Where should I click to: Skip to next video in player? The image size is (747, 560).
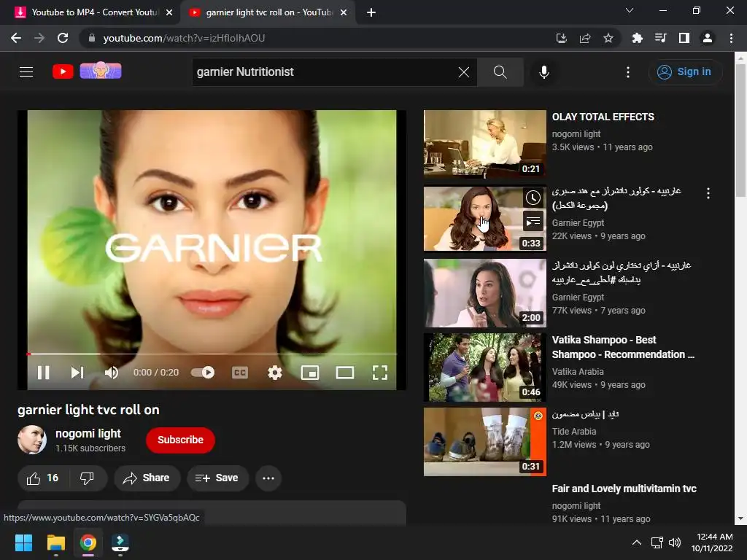[x=77, y=373]
